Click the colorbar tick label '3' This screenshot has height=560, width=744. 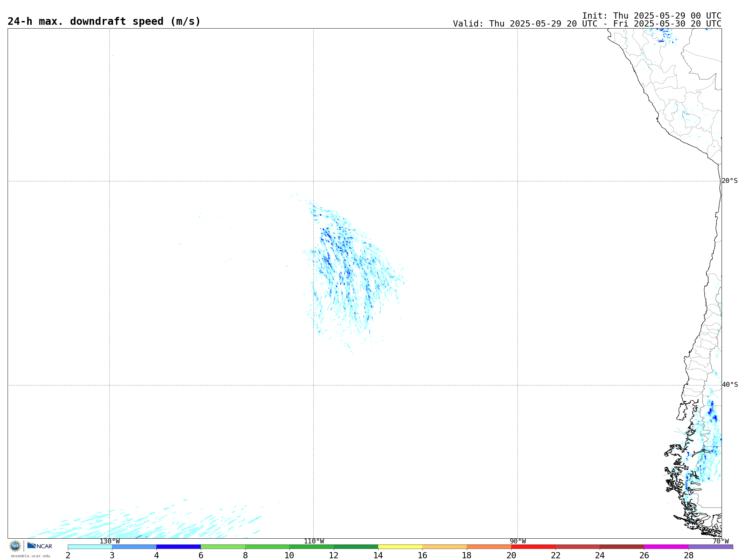tap(112, 556)
